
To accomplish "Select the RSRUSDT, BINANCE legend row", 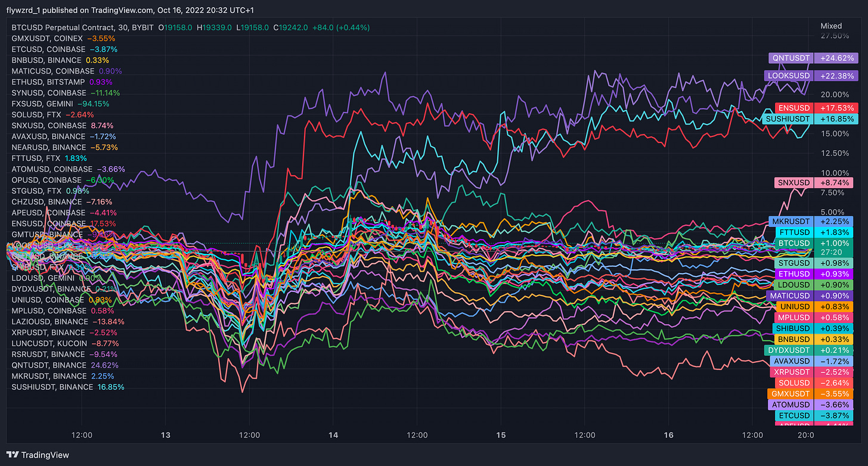I will pos(65,355).
